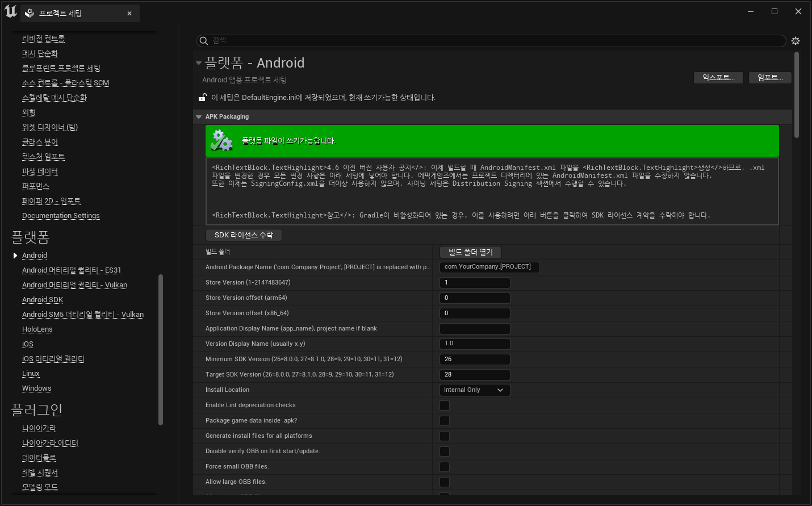Open 스켈레탈 메시 단순화 settings

(54, 98)
